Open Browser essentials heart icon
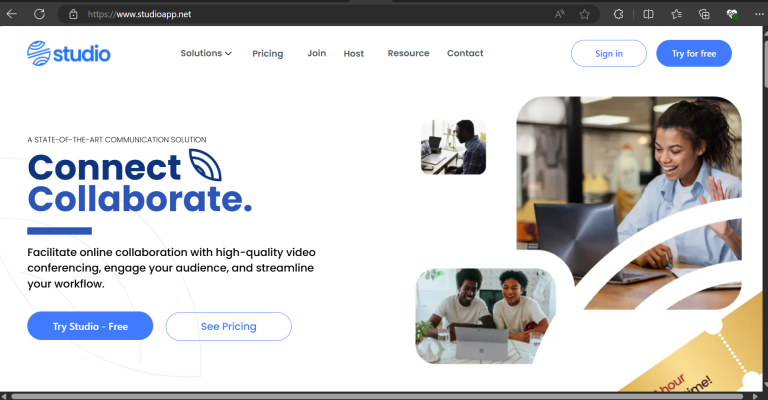The height and width of the screenshot is (400, 768). (x=732, y=14)
